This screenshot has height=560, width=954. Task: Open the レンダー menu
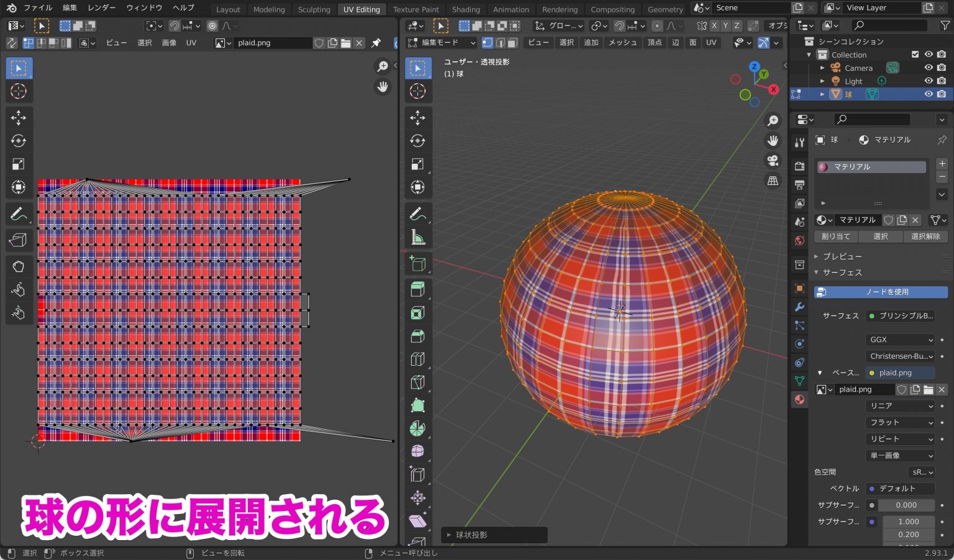101,7
